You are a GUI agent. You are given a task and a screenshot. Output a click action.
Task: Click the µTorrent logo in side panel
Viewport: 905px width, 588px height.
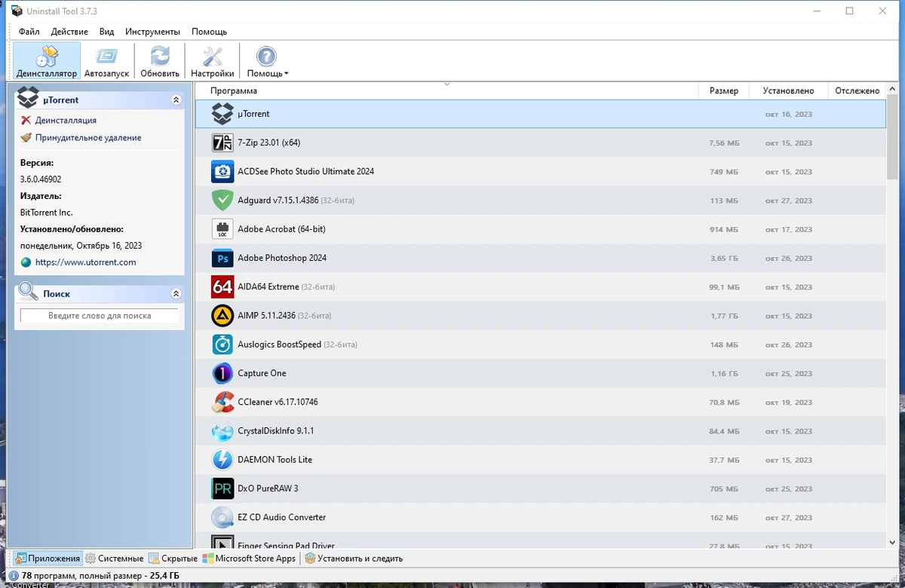(28, 98)
